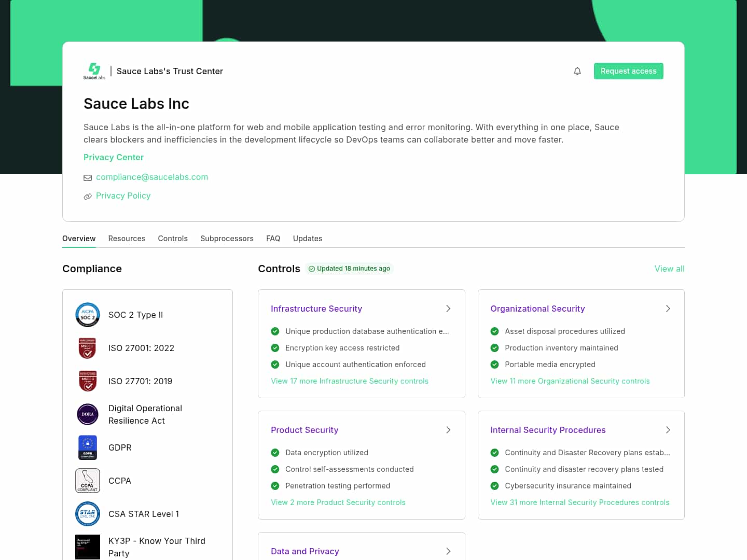Click the green check beside Continuity plans tested

click(494, 469)
